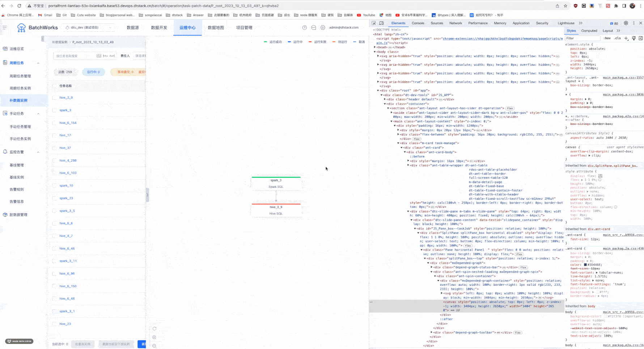Open 周期任务管理 in the sidebar
This screenshot has width=644, height=349.
click(20, 76)
